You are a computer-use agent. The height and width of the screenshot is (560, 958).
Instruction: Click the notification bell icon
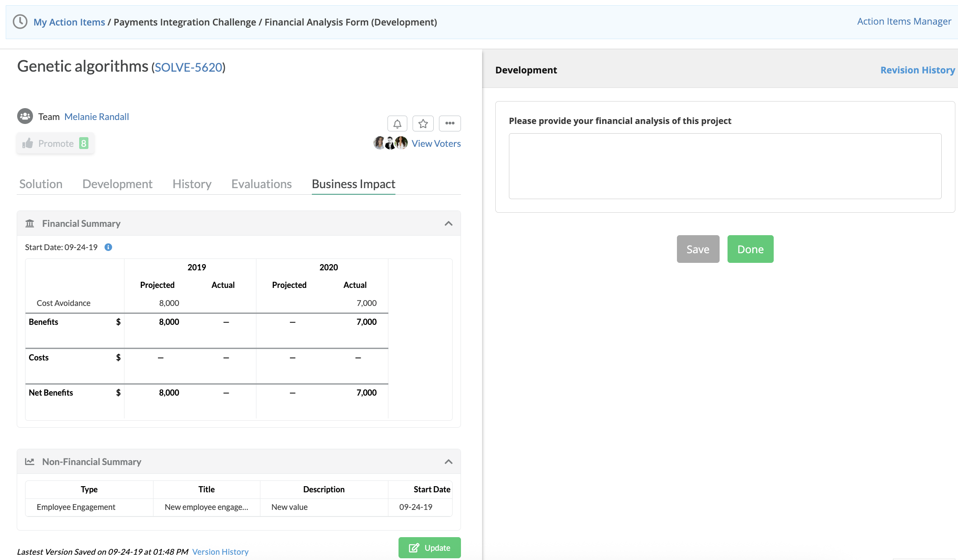(397, 124)
